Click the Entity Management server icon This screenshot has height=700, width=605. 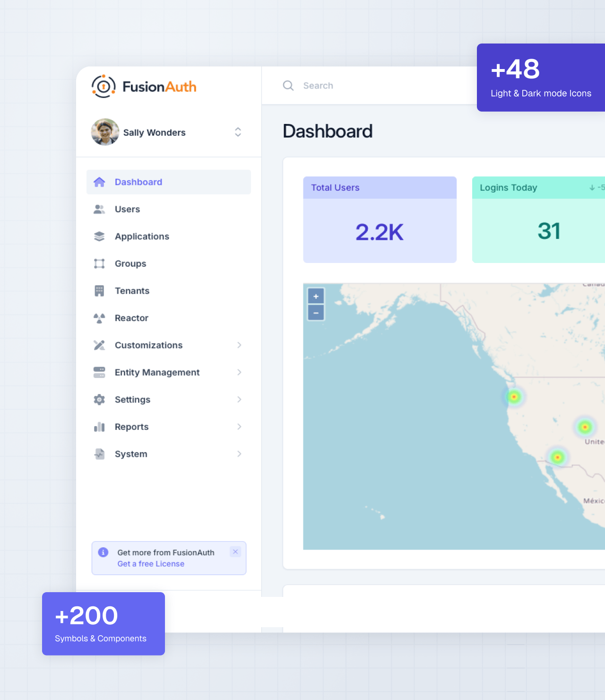click(99, 372)
